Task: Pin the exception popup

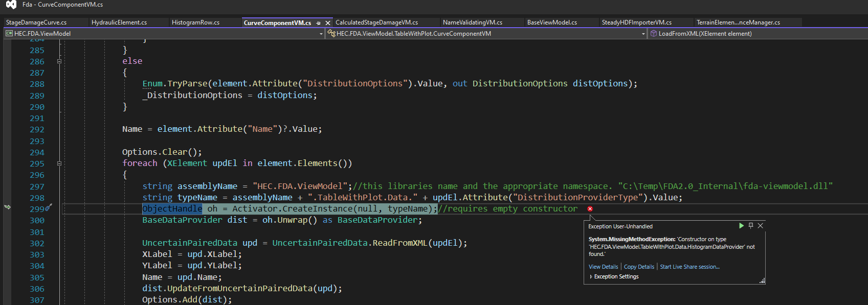Action: [x=751, y=225]
